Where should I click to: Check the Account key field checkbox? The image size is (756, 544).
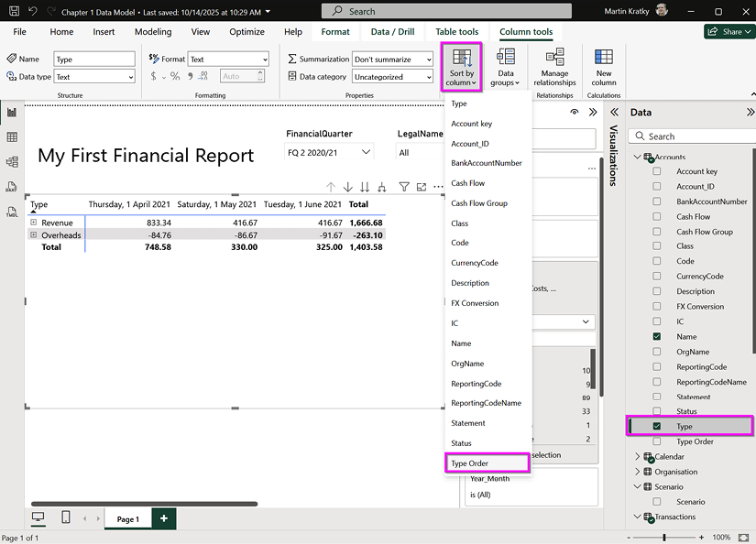[x=657, y=171]
